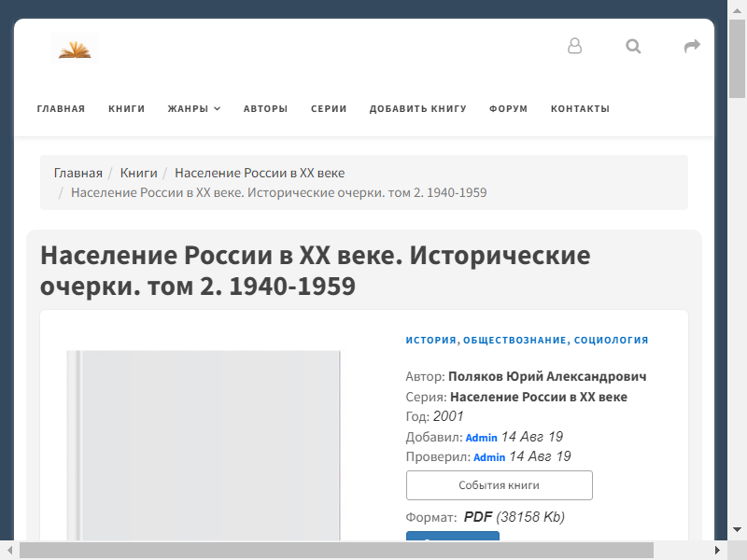Click the share arrow icon
The height and width of the screenshot is (560, 747).
(692, 46)
